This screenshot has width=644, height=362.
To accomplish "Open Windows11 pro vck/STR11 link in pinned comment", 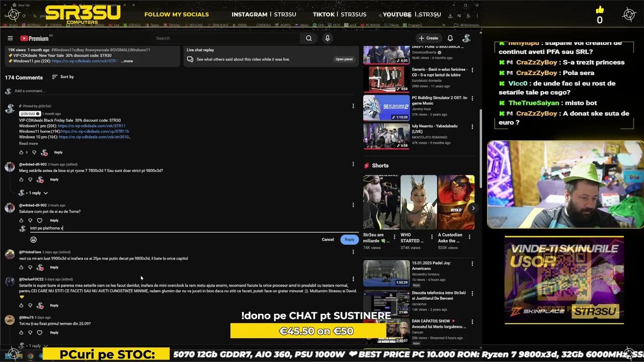I will [x=92, y=126].
